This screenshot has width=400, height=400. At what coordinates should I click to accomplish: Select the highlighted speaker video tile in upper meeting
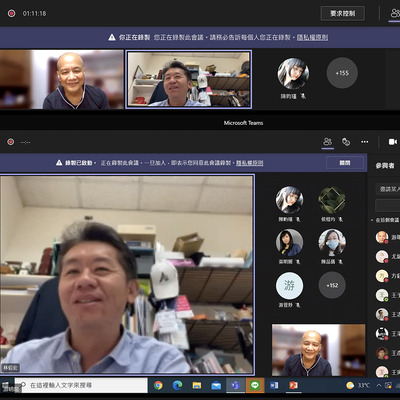(x=189, y=79)
